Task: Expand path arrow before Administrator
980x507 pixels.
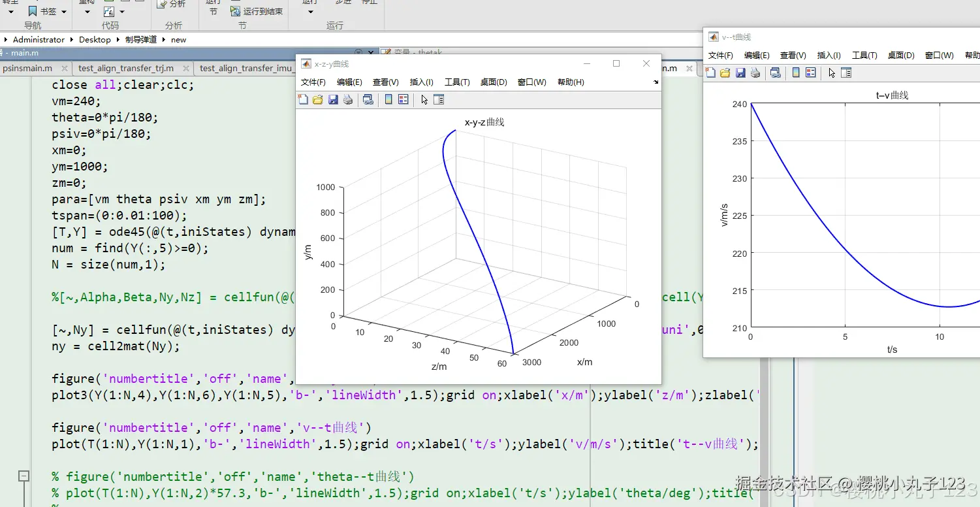Action: 6,40
